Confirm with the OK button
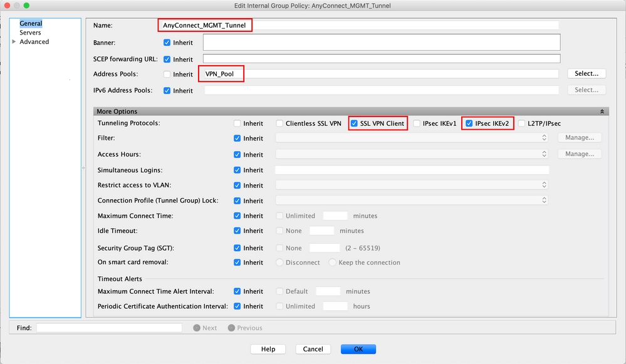The image size is (626, 364). pos(358,349)
